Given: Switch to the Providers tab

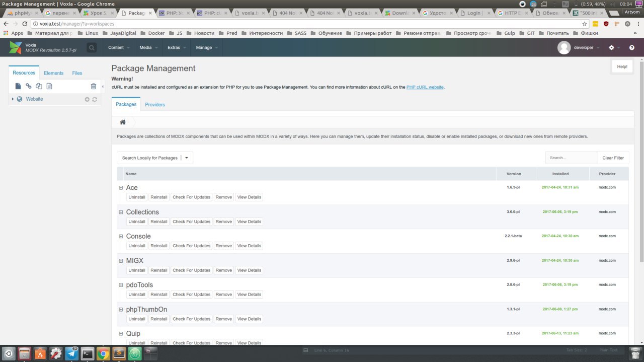Looking at the screenshot, I should [155, 105].
